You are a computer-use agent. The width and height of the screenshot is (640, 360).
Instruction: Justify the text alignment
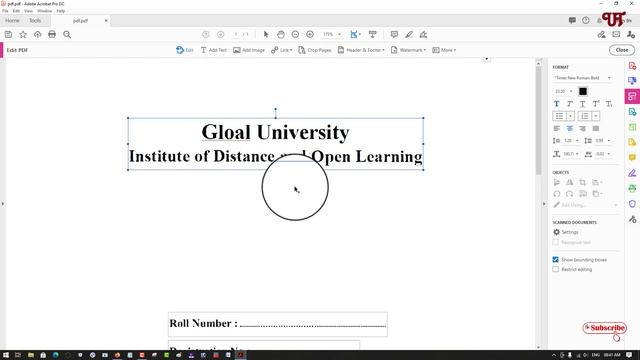tap(596, 129)
